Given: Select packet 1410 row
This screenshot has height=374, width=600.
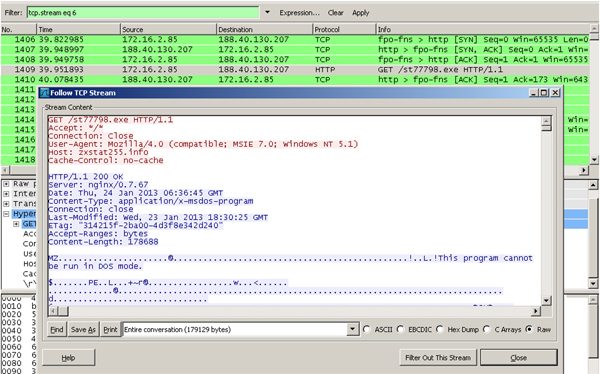Looking at the screenshot, I should tap(295, 79).
